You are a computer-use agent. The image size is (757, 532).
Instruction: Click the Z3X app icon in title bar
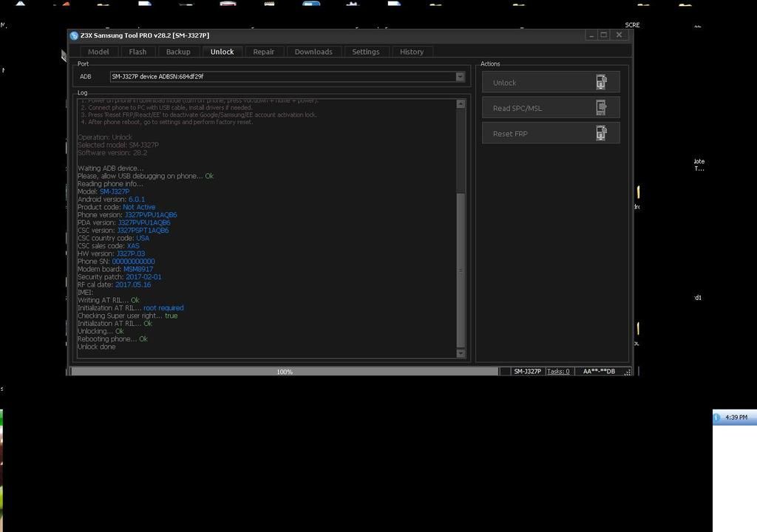(74, 35)
